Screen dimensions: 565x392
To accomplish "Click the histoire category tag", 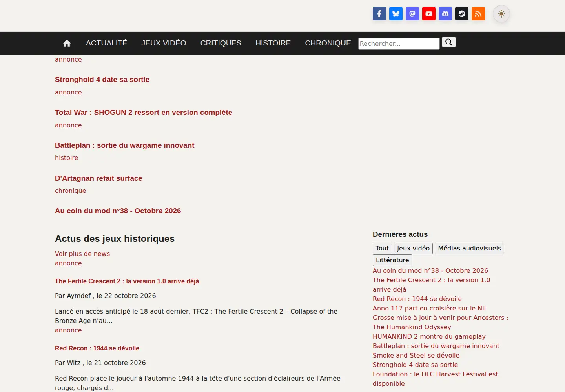I will point(67,158).
